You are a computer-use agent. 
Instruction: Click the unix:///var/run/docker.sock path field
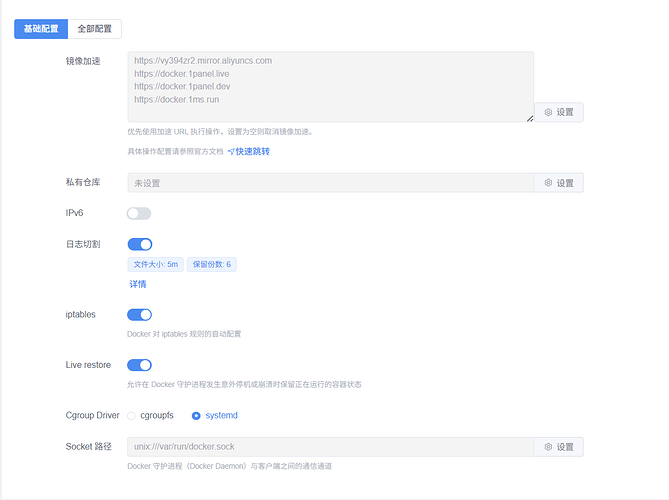330,447
